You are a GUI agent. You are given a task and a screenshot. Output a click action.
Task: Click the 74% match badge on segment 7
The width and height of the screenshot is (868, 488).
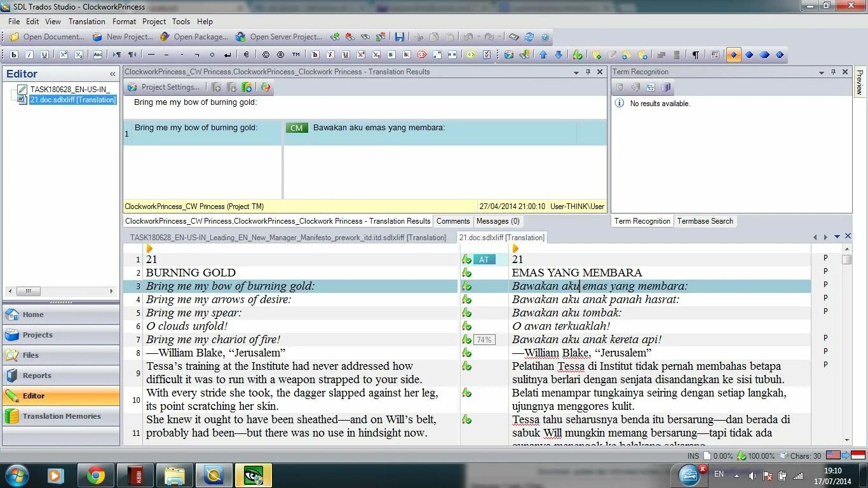coord(484,340)
